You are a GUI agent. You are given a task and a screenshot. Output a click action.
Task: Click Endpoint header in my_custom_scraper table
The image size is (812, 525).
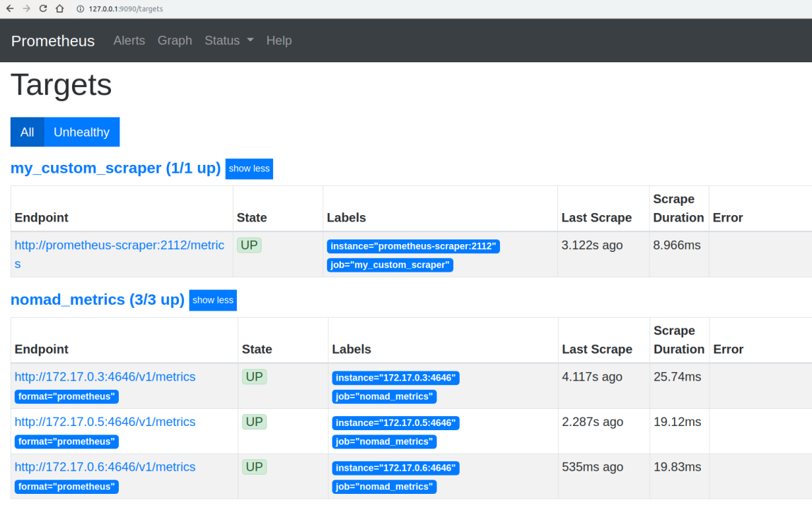click(x=42, y=218)
